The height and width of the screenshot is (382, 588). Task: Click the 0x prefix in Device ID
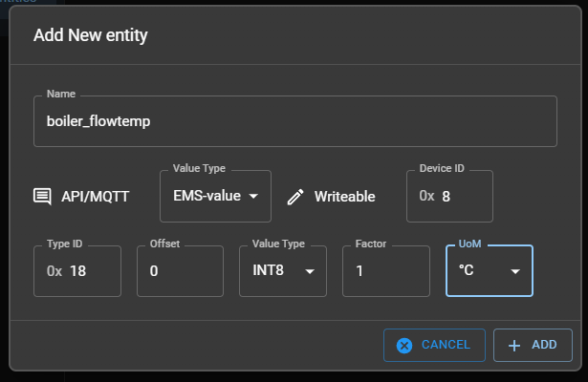click(426, 197)
